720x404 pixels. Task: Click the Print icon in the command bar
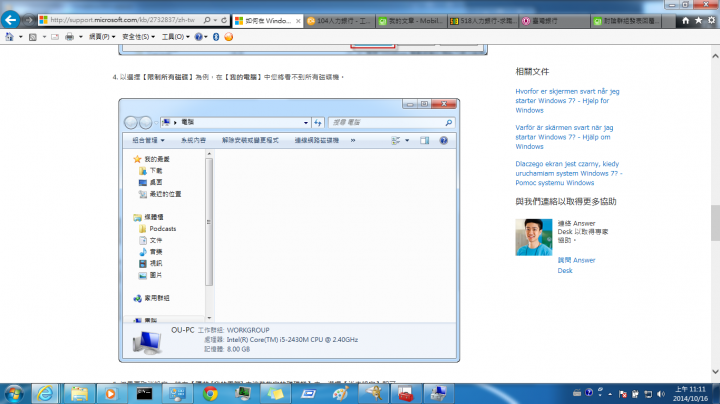(x=69, y=37)
